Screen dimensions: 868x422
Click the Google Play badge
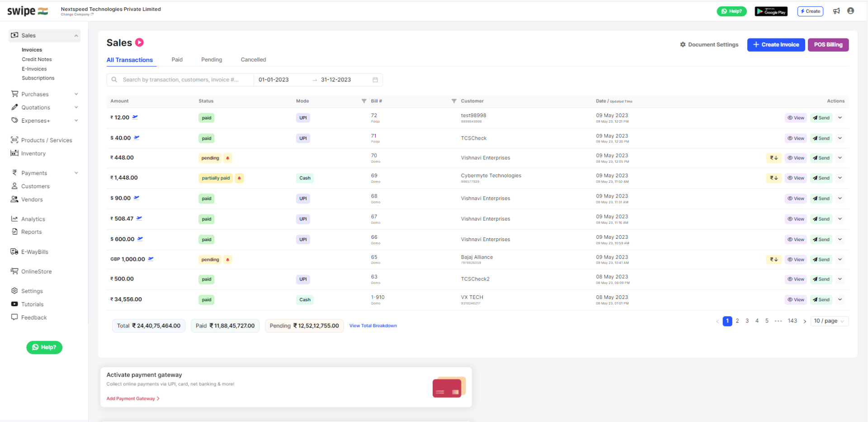[771, 11]
